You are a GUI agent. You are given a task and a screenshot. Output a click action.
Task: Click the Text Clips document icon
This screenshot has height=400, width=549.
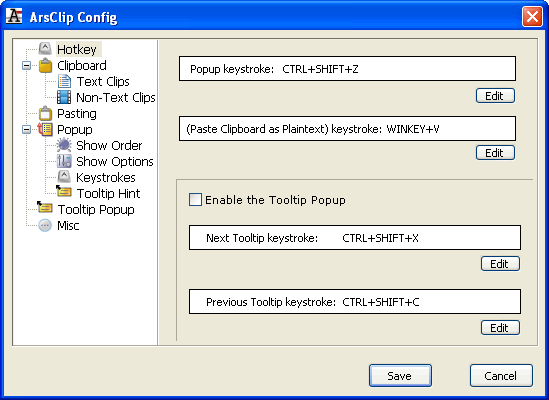(x=64, y=81)
